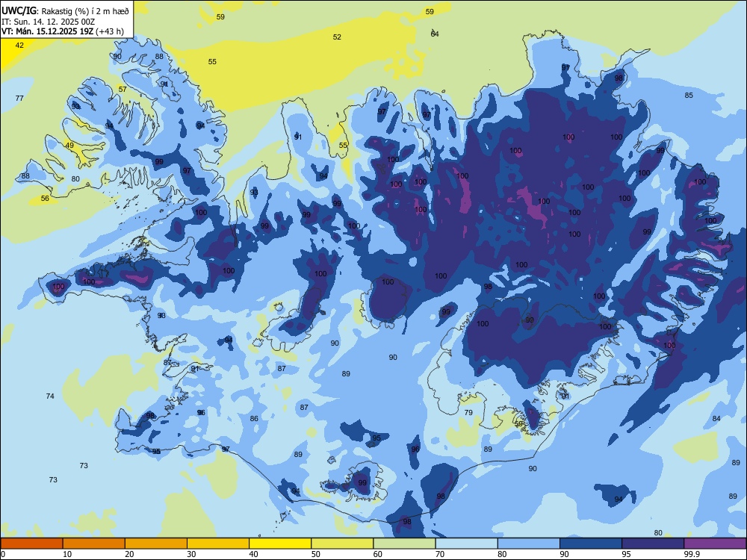The width and height of the screenshot is (747, 560).
Task: Click the '86' humidity value on the map
Action: [254, 419]
